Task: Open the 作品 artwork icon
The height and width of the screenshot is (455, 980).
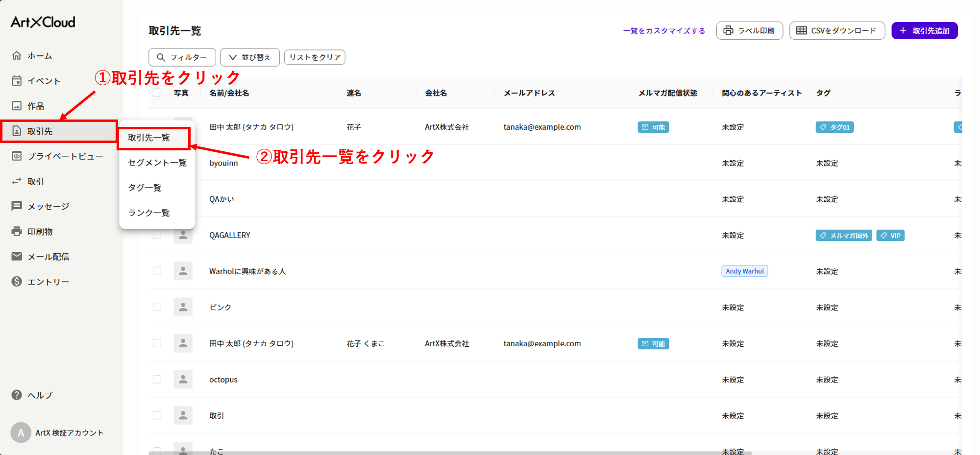Action: point(17,106)
